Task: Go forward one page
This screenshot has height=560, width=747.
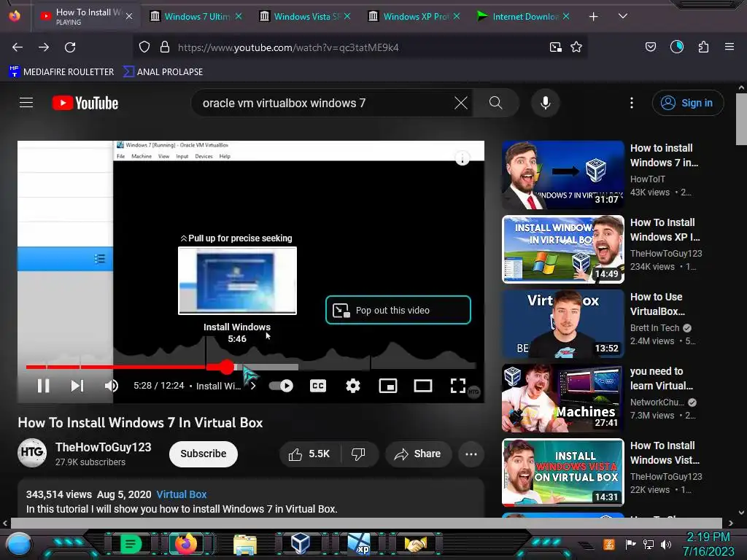Action: pos(44,47)
